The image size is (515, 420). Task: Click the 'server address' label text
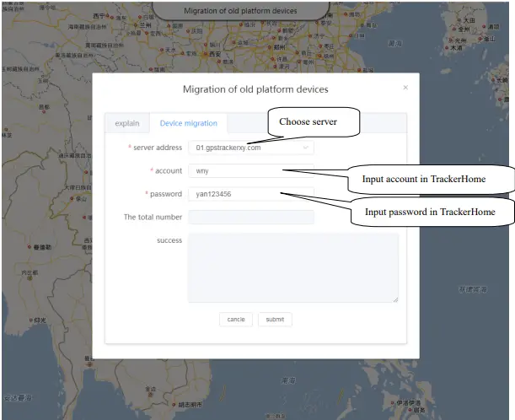[158, 148]
